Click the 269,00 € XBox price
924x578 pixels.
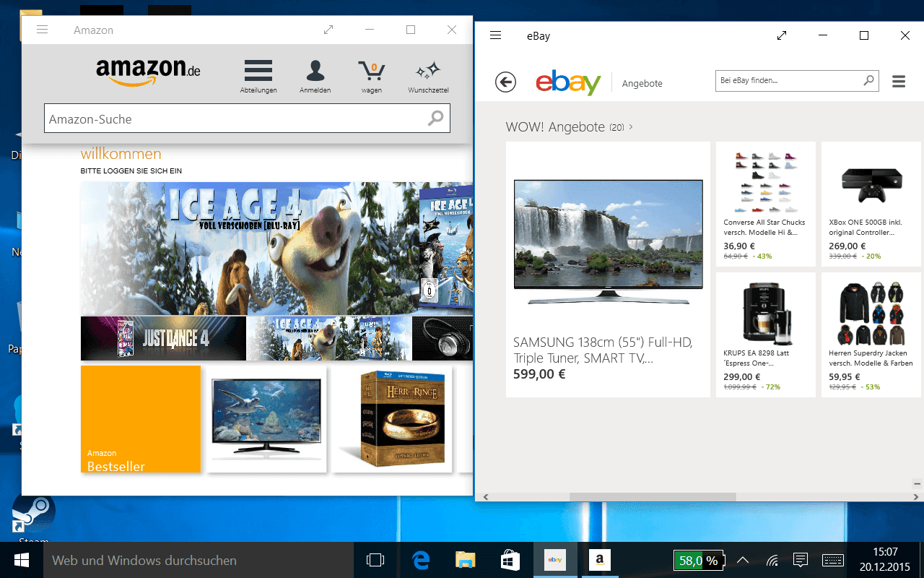847,246
